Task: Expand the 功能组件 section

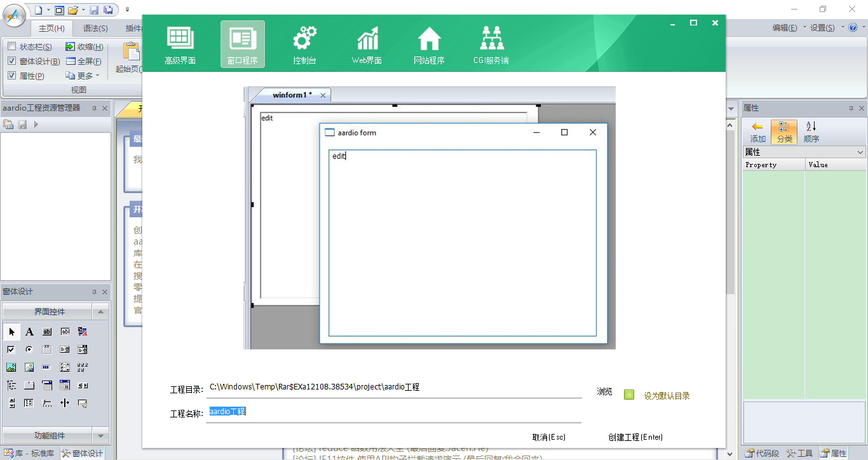Action: click(100, 436)
